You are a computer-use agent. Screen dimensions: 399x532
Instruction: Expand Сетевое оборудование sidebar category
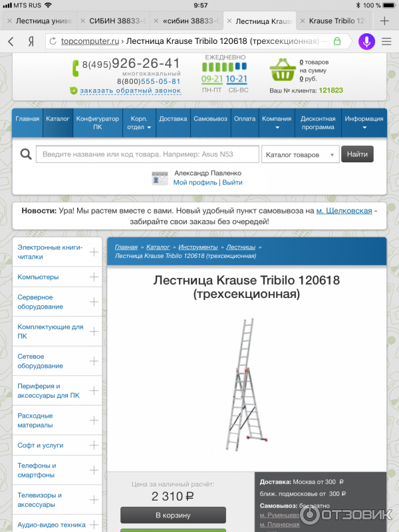tap(94, 361)
